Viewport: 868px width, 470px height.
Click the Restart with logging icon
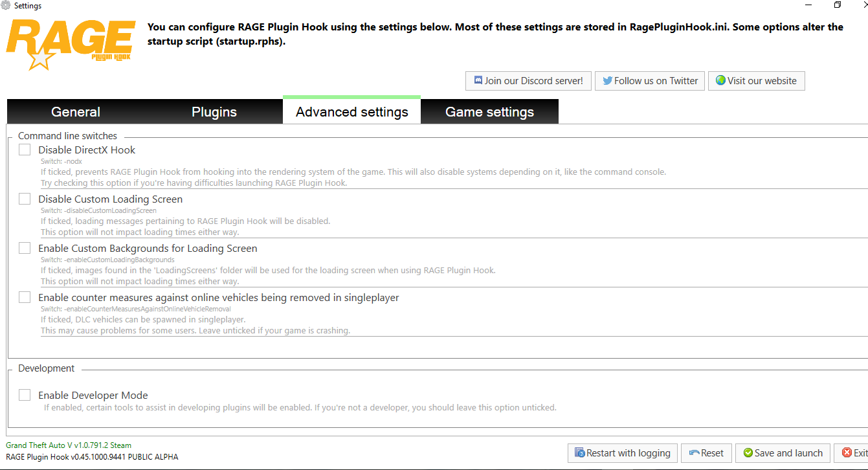pos(580,453)
